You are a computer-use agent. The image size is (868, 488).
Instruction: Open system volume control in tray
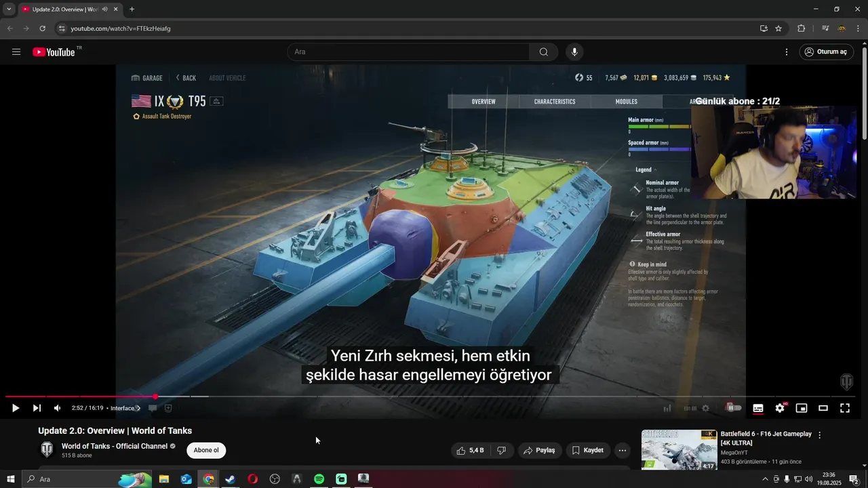[808, 479]
